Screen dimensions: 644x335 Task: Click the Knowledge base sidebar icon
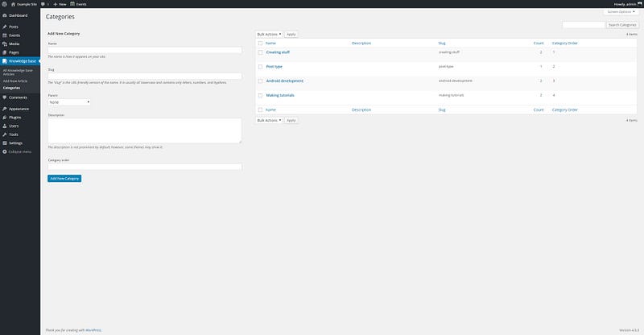(x=5, y=61)
